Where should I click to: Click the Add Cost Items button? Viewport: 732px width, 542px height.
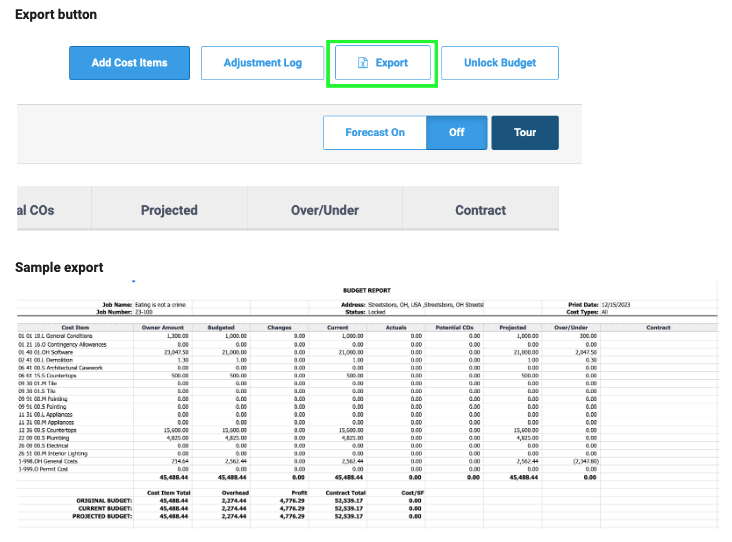129,63
